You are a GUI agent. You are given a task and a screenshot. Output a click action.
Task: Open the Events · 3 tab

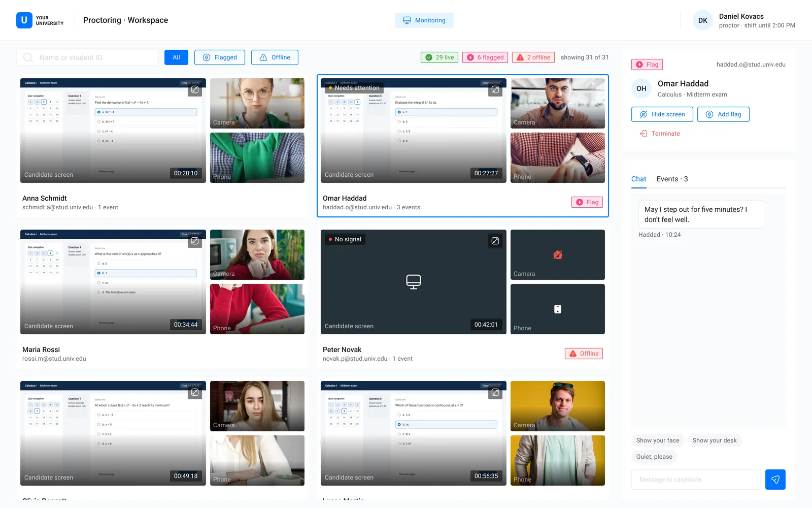[x=672, y=179]
